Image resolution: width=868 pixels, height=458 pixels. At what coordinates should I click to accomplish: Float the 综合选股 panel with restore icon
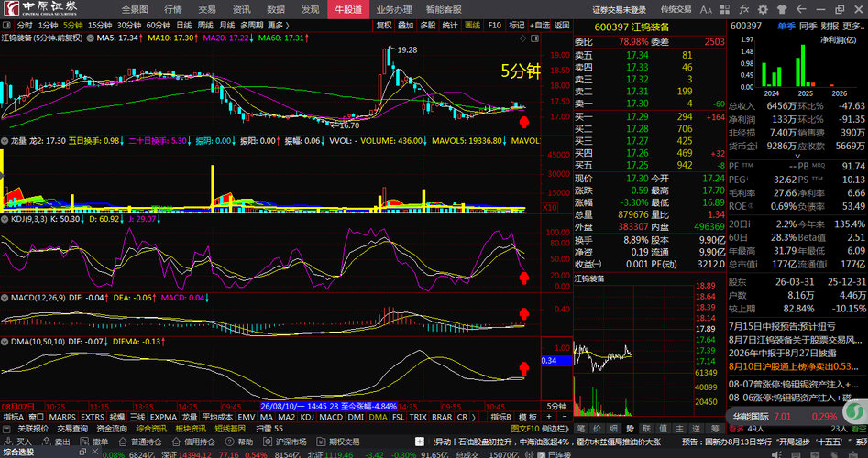coord(83,453)
